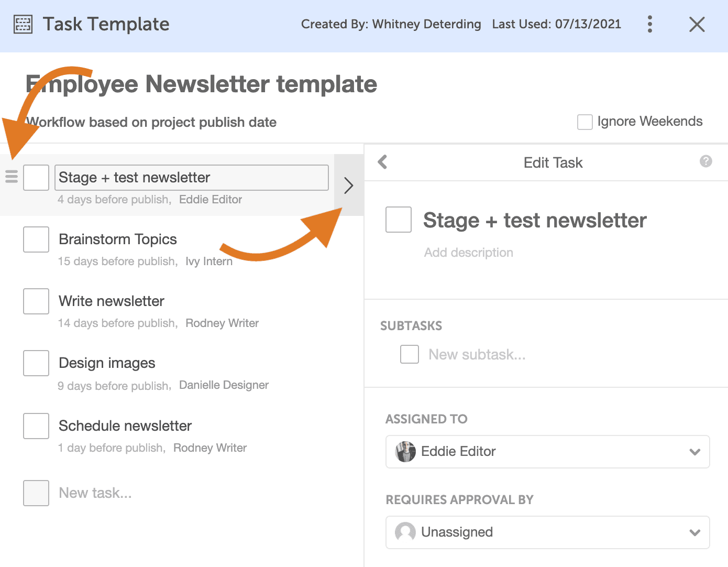Click the help question mark icon

coord(706,162)
